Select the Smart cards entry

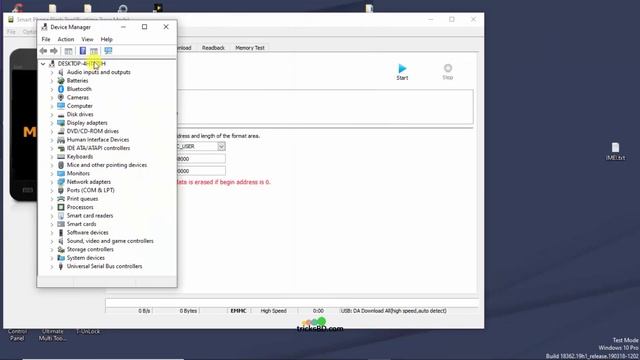click(82, 224)
